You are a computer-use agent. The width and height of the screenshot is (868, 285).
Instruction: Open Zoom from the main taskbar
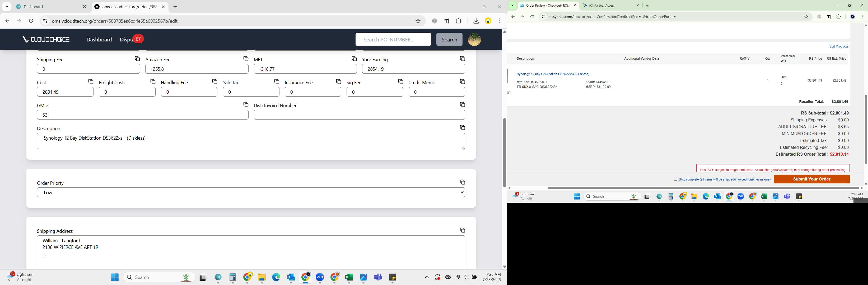320,277
